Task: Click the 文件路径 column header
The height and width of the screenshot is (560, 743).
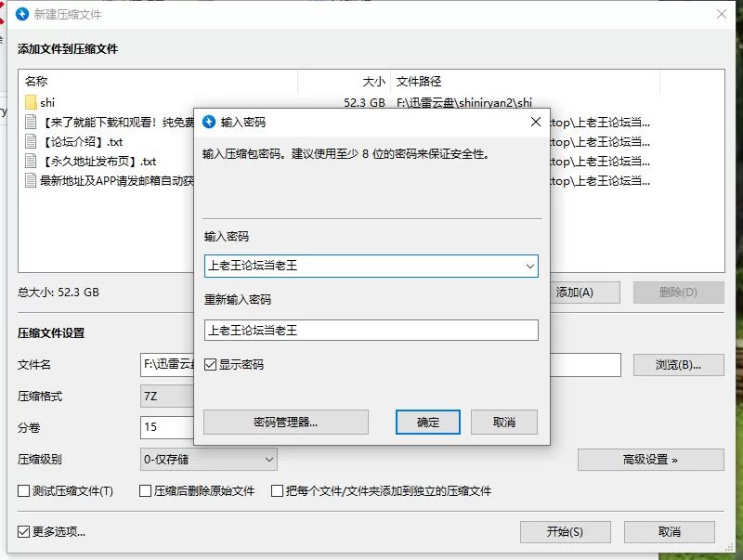Action: point(419,82)
